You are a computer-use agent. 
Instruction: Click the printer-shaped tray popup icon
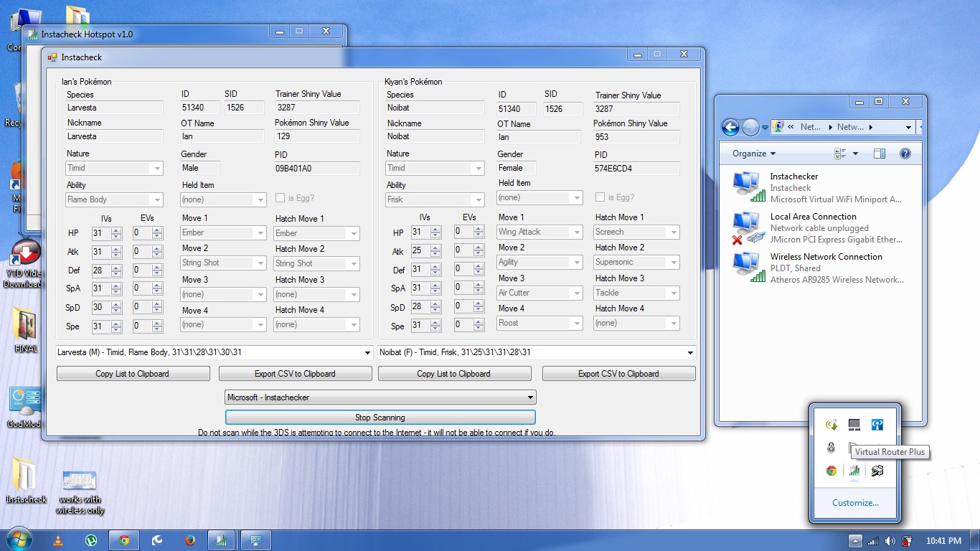point(877,471)
